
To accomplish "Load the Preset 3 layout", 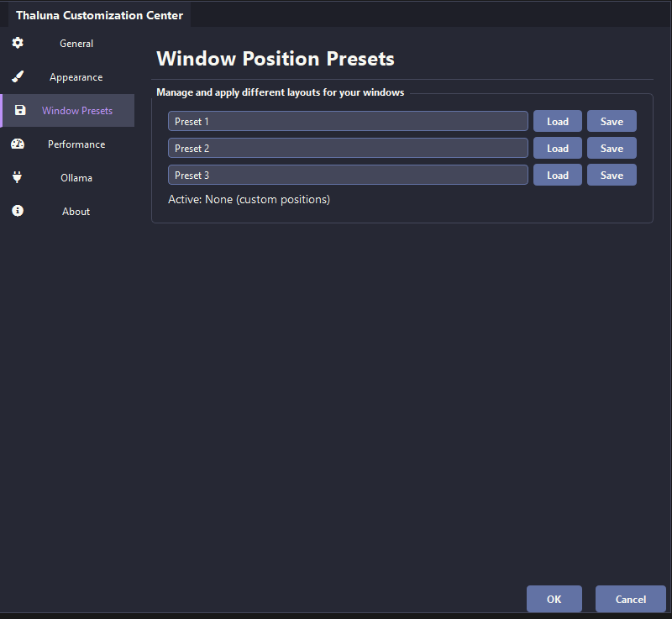I will 557,175.
